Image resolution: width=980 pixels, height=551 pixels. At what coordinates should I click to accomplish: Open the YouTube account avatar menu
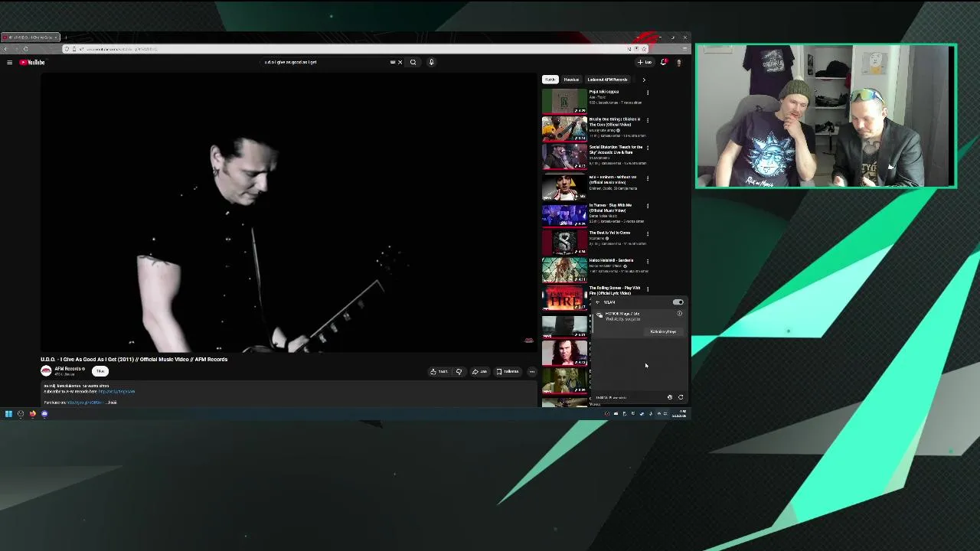pyautogui.click(x=678, y=62)
